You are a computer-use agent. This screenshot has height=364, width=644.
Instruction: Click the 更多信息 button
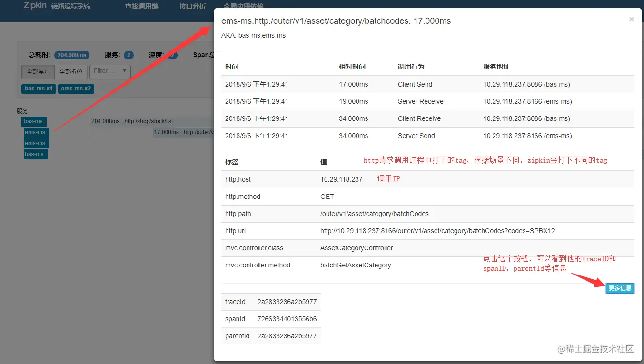[x=620, y=288]
